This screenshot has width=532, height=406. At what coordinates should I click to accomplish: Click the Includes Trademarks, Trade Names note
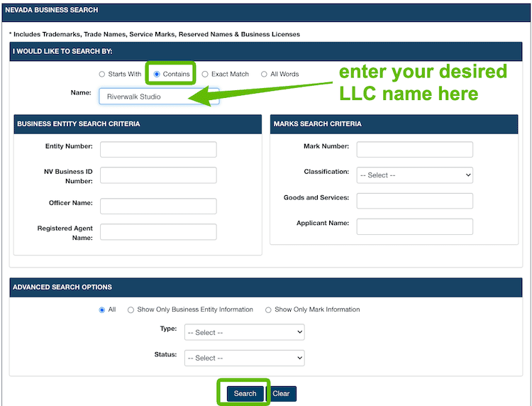click(155, 34)
